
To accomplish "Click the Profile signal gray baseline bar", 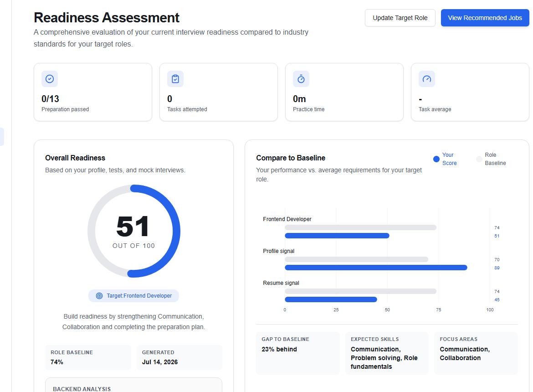I will coord(357,259).
